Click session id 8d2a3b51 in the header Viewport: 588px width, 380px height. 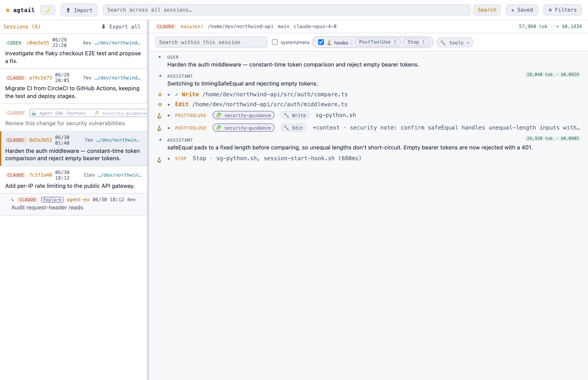[x=192, y=26]
